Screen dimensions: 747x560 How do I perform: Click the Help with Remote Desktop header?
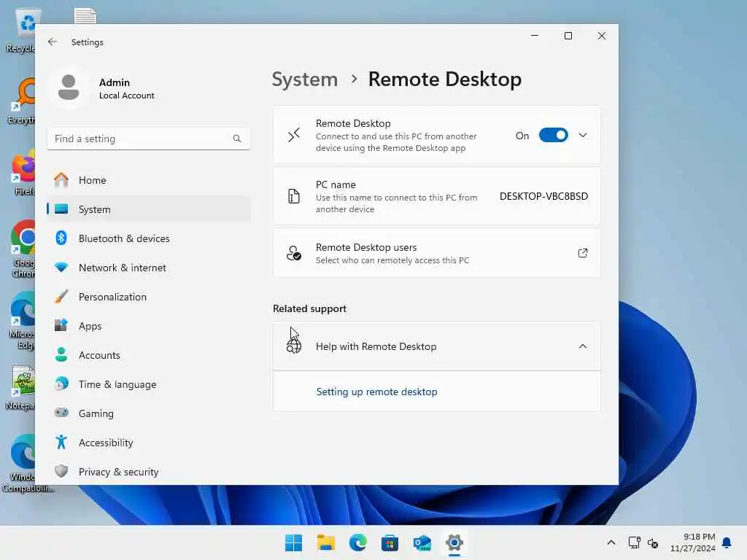point(436,346)
